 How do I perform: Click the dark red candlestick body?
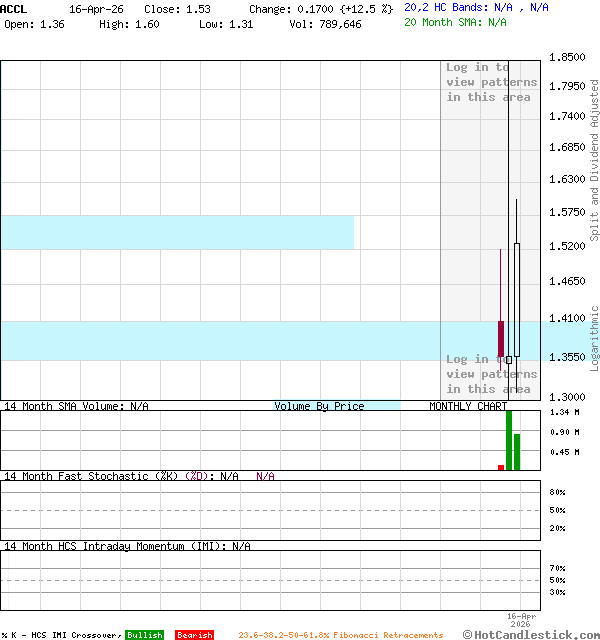(x=501, y=340)
